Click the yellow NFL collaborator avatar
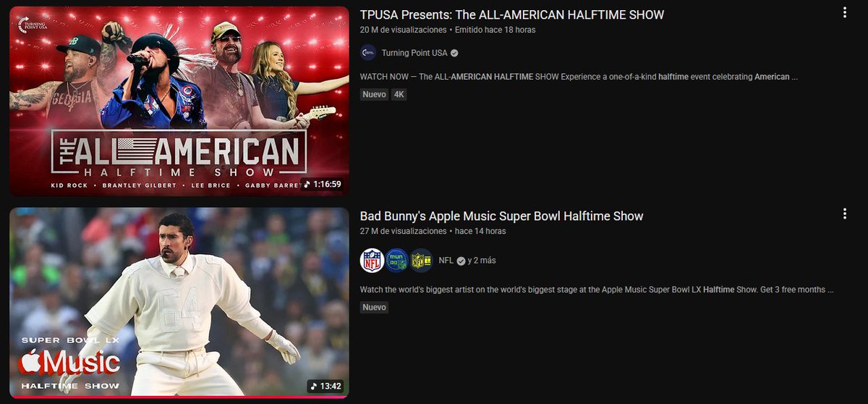Screen dimensions: 868x404 (x=421, y=261)
